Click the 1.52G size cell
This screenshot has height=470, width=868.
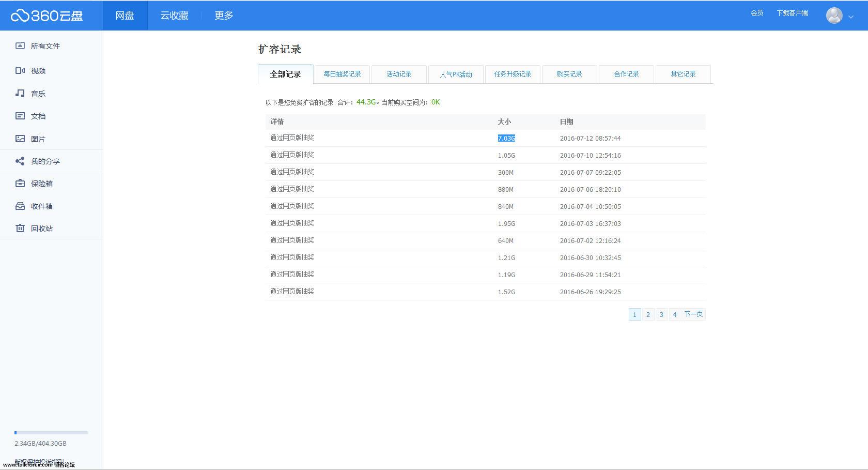506,292
